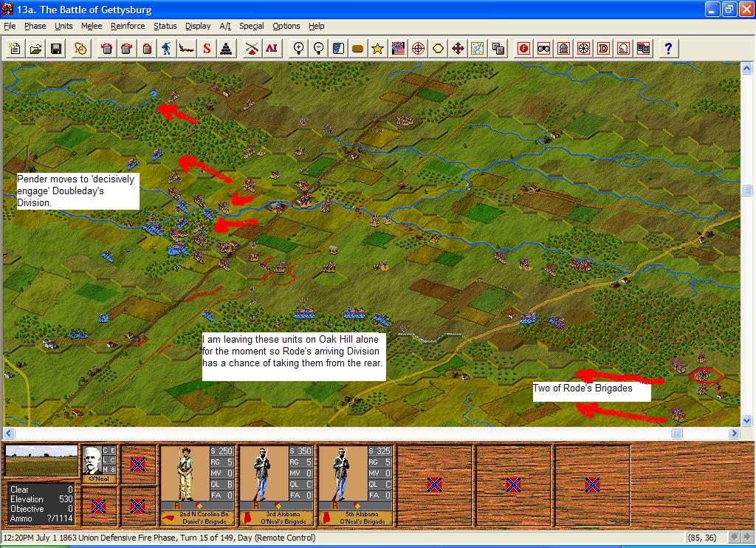This screenshot has height=548, width=756.
Task: Click the blue map sheet toolbar icon
Action: point(338,48)
